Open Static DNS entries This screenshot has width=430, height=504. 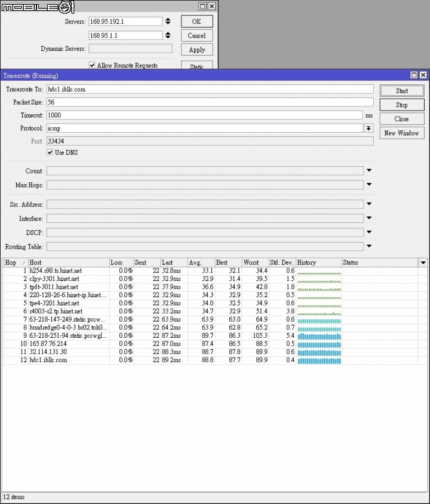(x=197, y=65)
